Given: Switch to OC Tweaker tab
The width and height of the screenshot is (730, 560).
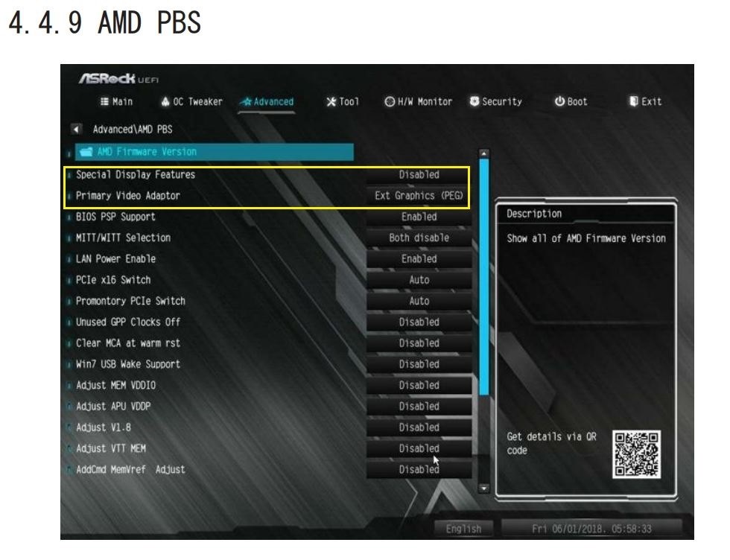Looking at the screenshot, I should coord(191,101).
